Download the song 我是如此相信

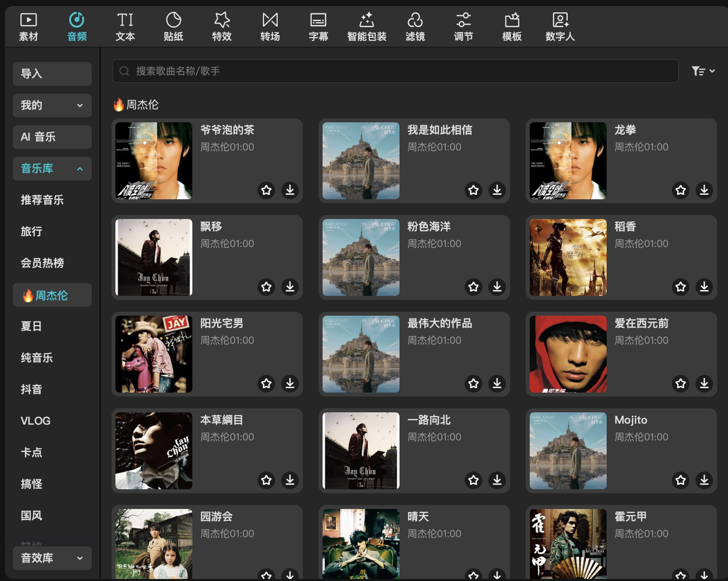pyautogui.click(x=497, y=190)
